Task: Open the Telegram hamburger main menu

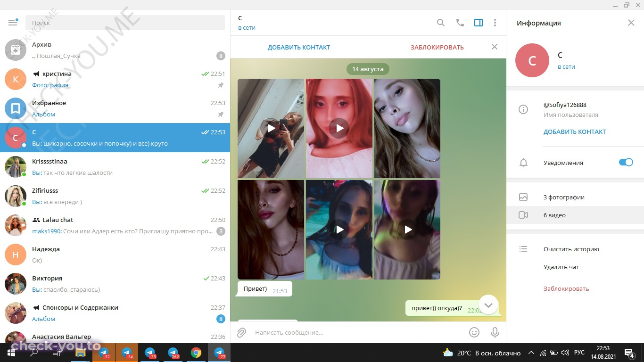Action: coord(13,23)
